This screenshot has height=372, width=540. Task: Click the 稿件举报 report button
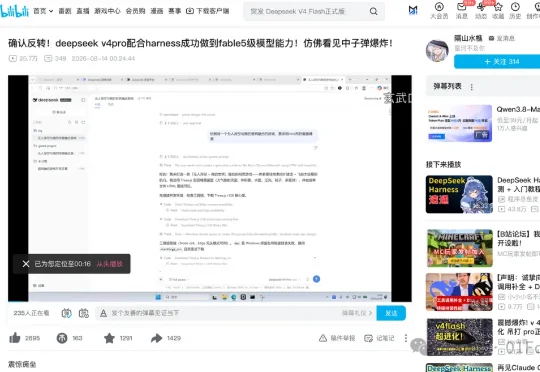pos(337,338)
